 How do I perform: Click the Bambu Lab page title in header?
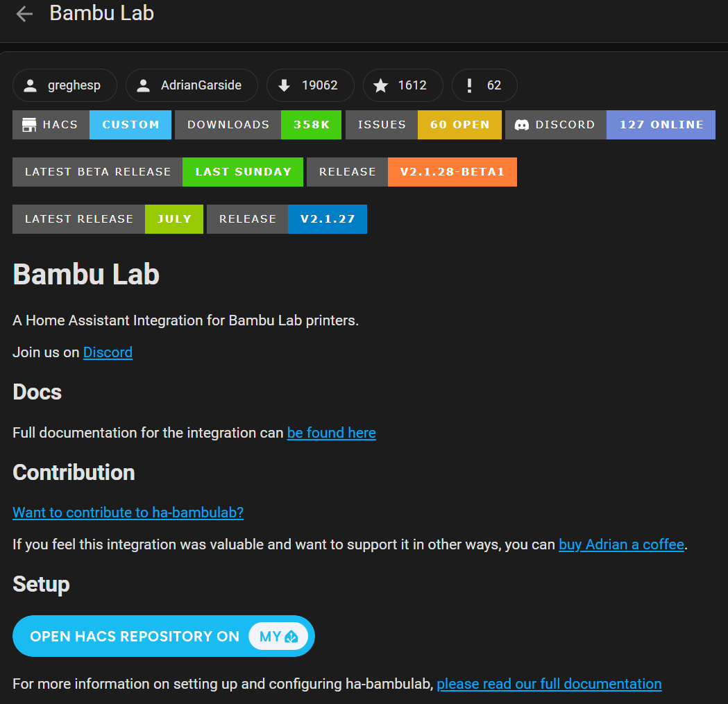click(102, 13)
